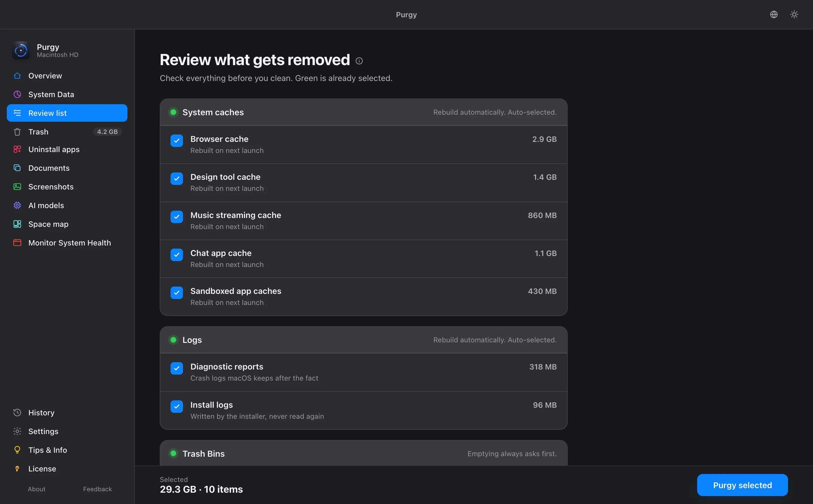Uncheck the Diagnostic reports checkbox
This screenshot has width=813, height=504.
pyautogui.click(x=177, y=368)
